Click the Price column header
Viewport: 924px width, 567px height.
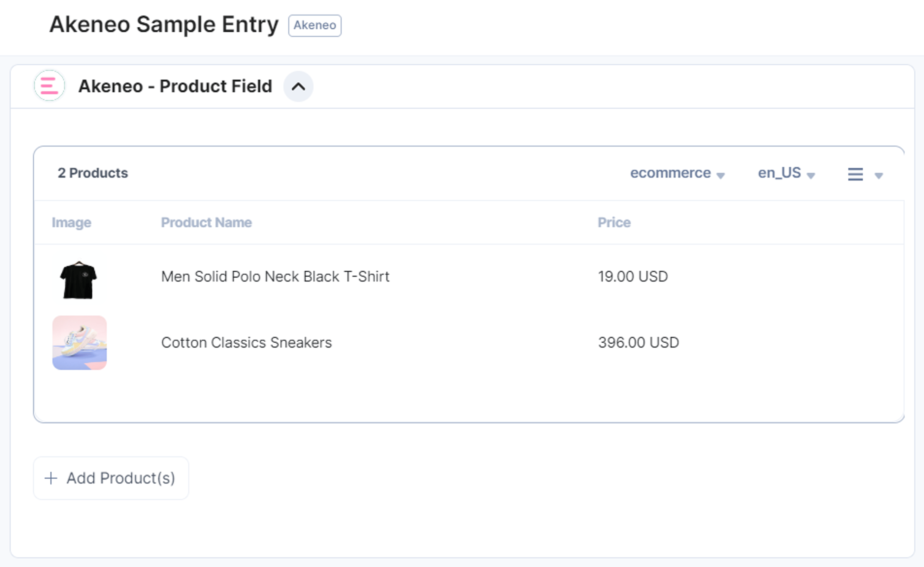click(x=614, y=222)
